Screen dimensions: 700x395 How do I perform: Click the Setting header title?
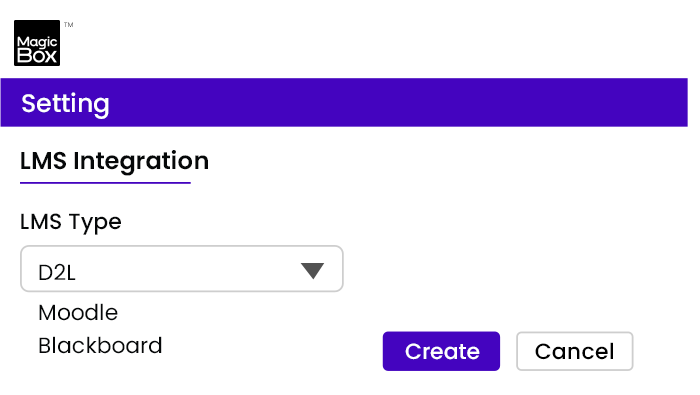pos(65,104)
